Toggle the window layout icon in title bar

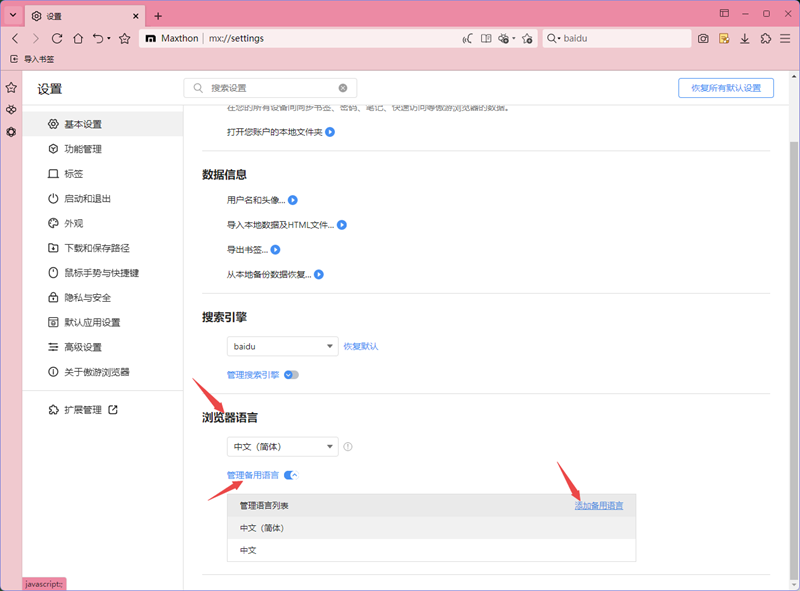(x=724, y=14)
